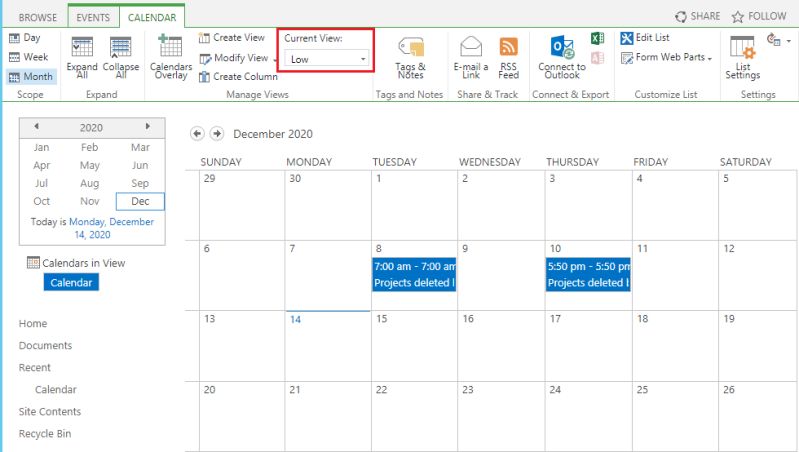The width and height of the screenshot is (799, 452).
Task: Click Create View
Action: pyautogui.click(x=232, y=38)
